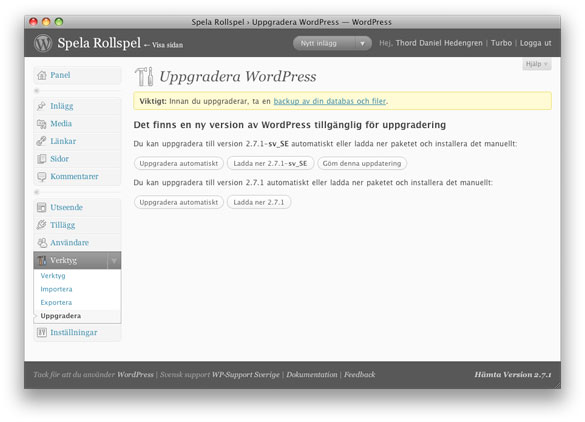Zoom window with green button
This screenshot has width=585, height=422.
click(59, 22)
